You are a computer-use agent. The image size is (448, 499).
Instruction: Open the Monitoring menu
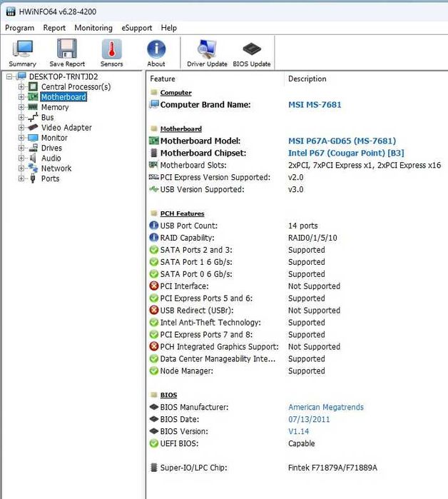tap(93, 28)
